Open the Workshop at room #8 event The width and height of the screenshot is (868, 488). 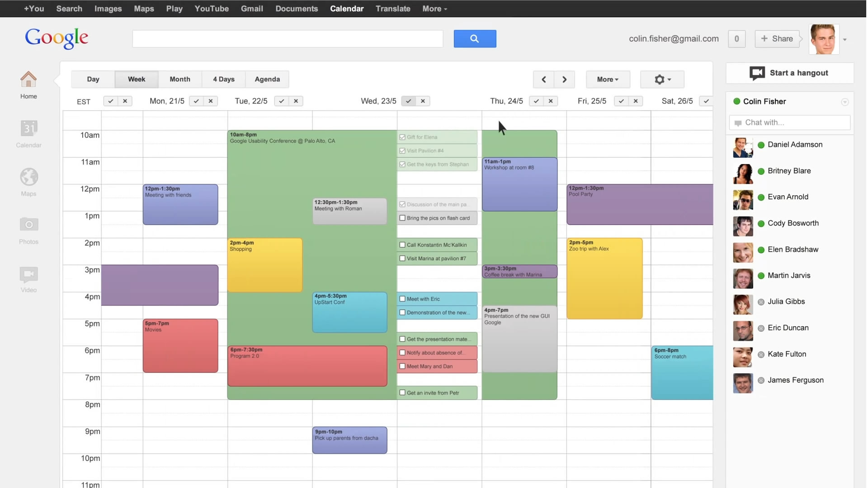(519, 184)
